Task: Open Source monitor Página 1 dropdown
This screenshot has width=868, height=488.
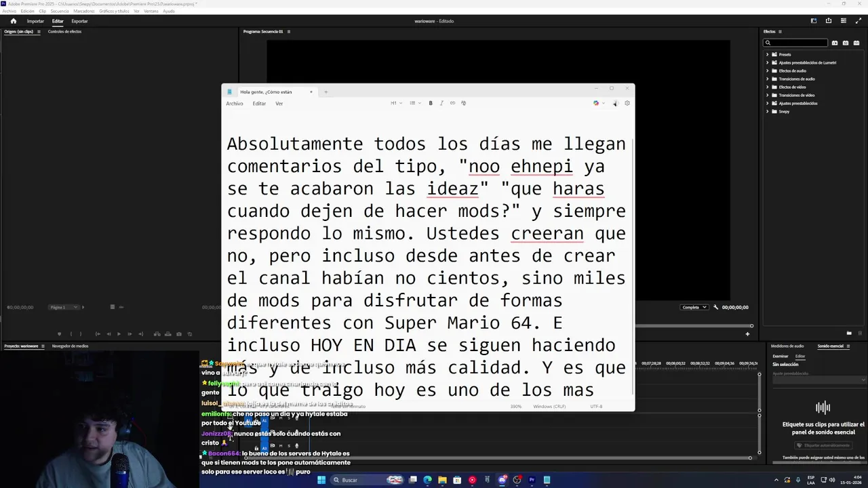Action: 65,307
